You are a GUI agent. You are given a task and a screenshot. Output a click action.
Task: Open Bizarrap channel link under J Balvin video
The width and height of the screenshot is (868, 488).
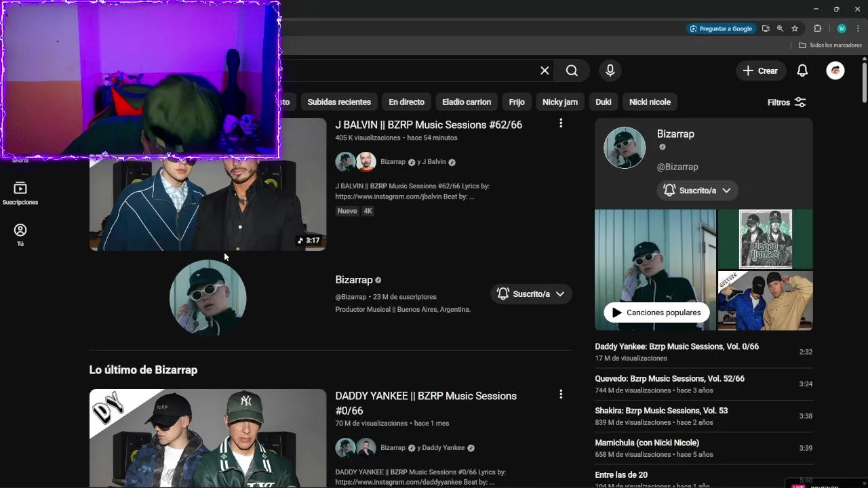point(393,162)
